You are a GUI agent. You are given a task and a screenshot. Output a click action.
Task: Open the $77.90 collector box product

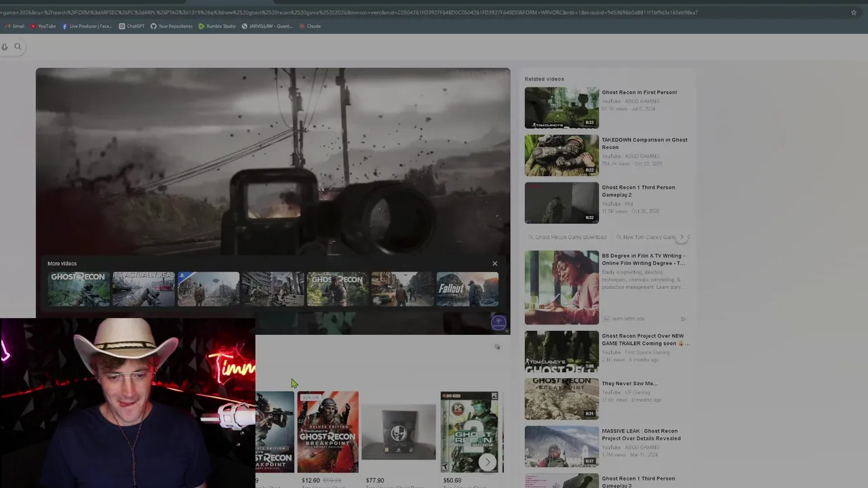[399, 432]
